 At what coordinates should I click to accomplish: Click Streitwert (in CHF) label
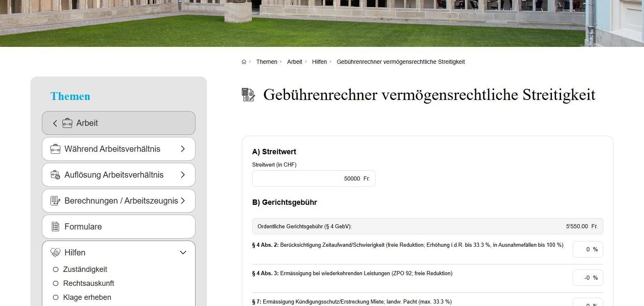coord(274,165)
